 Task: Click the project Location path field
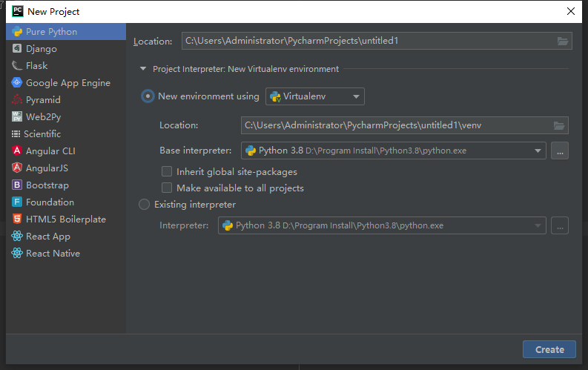coord(377,41)
